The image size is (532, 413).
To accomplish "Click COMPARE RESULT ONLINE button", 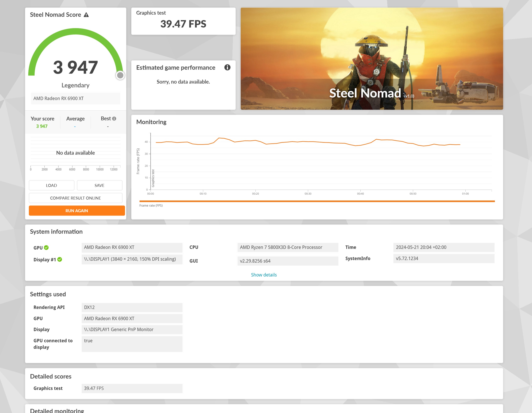I will (75, 198).
